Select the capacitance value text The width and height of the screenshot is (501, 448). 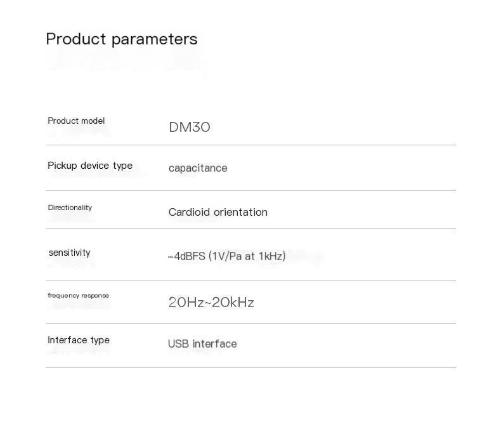point(198,168)
